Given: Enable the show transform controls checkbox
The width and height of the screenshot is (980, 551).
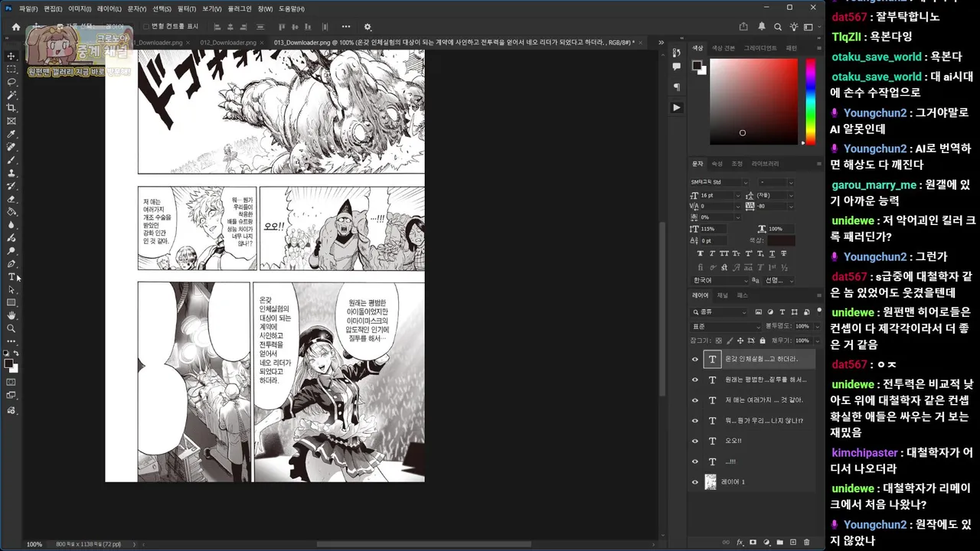Looking at the screenshot, I should click(x=146, y=27).
